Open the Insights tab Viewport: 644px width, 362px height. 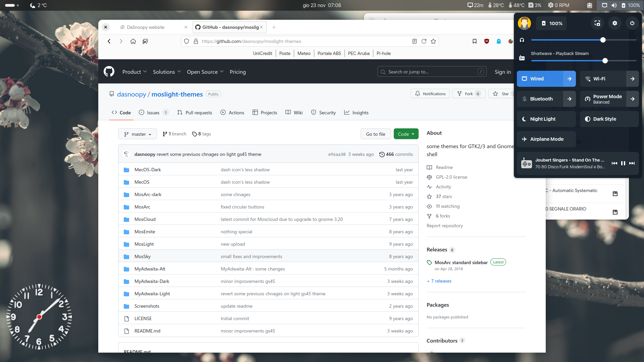356,113
